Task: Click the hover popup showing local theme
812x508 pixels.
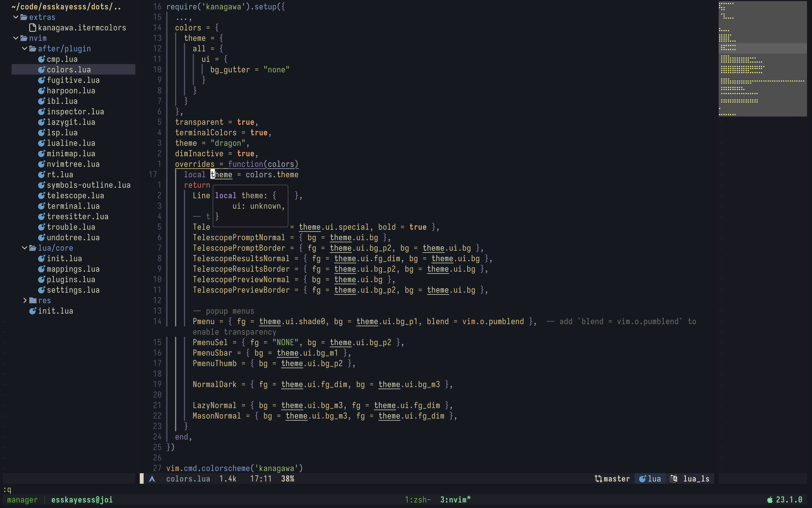Action: click(x=251, y=206)
